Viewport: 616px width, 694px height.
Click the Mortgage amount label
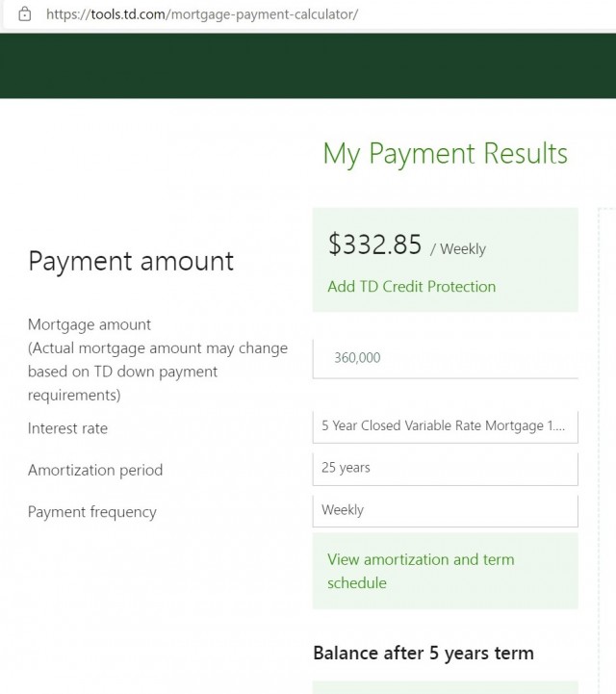[90, 325]
